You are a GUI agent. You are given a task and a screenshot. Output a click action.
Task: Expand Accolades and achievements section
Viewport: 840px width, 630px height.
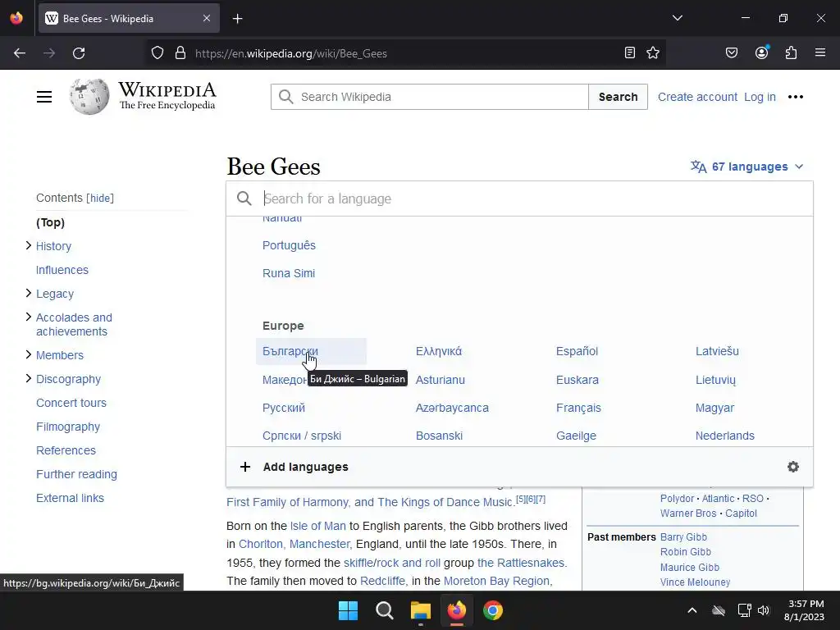(x=29, y=317)
